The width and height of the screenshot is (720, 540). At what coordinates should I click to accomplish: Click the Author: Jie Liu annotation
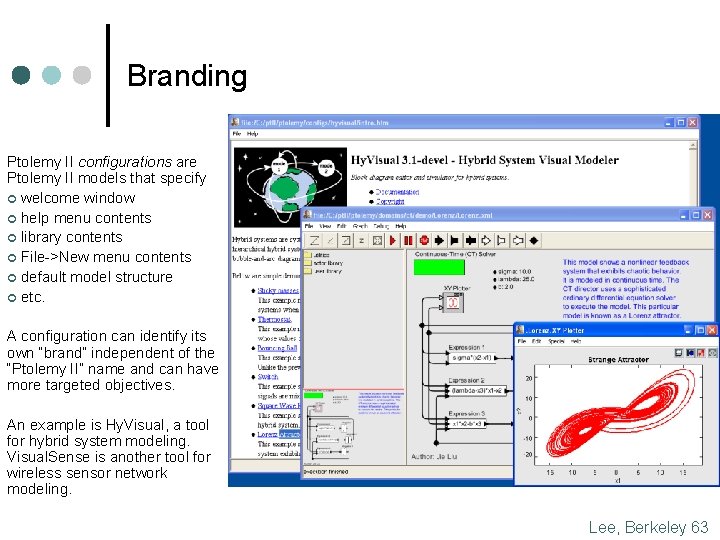coord(434,456)
